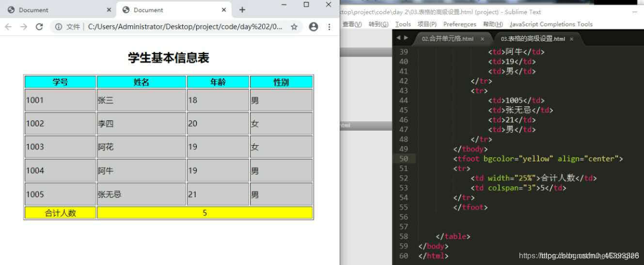644x265 pixels.
Task: Click the age 18 cell
Action: [x=218, y=100]
